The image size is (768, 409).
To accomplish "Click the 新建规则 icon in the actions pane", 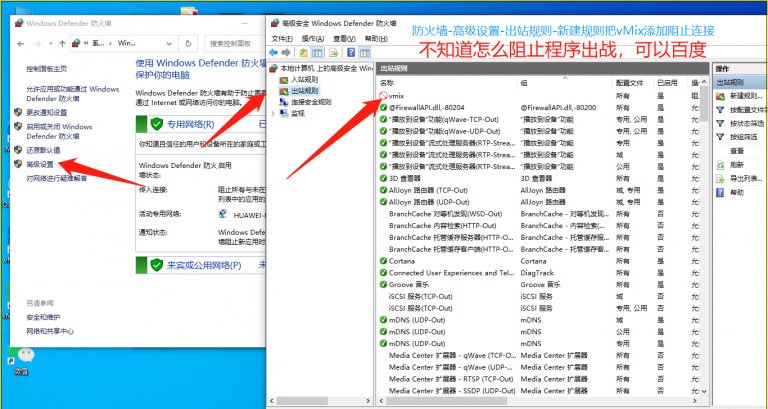I will [x=720, y=96].
